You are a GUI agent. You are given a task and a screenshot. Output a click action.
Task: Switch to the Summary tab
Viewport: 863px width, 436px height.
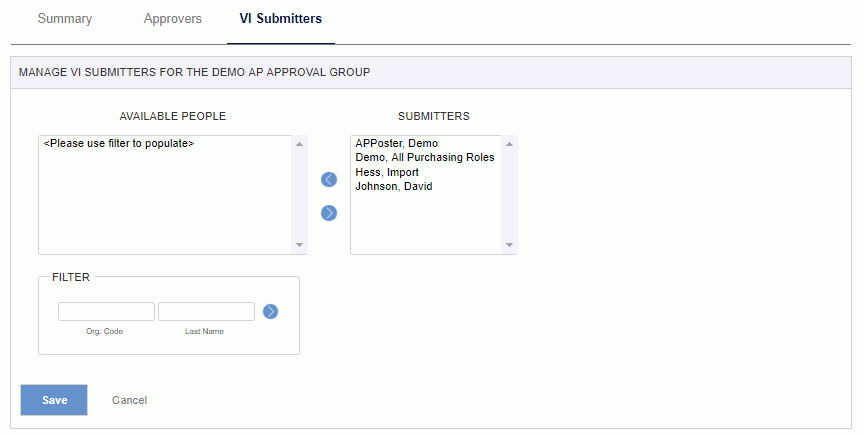pyautogui.click(x=64, y=19)
